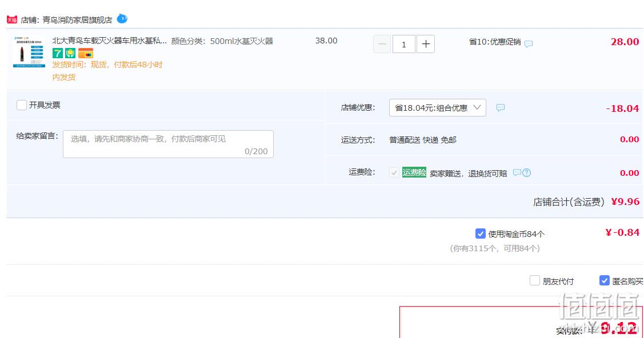Click the store name 青鸟消防家居旗舰店

coord(77,19)
